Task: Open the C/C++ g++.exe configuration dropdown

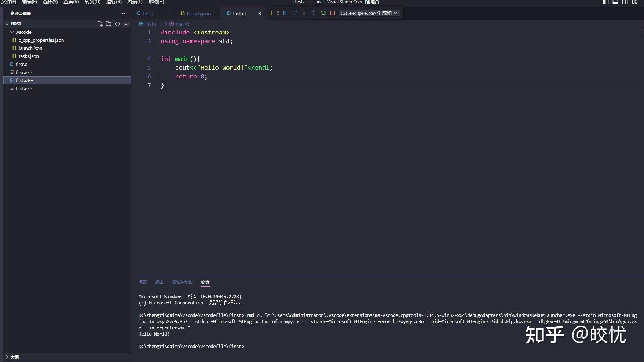Action: pos(395,13)
